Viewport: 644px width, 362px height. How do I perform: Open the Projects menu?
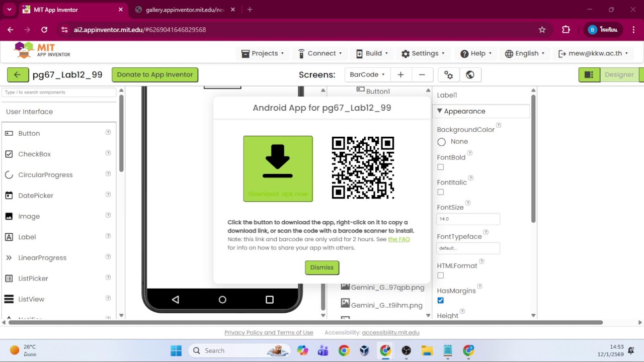(263, 53)
